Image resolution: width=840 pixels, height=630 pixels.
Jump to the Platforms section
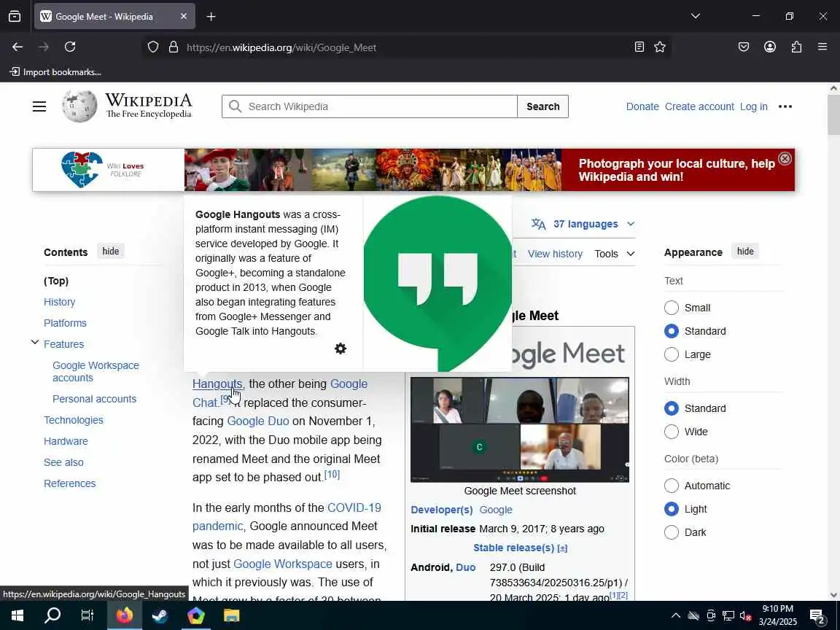pos(65,323)
